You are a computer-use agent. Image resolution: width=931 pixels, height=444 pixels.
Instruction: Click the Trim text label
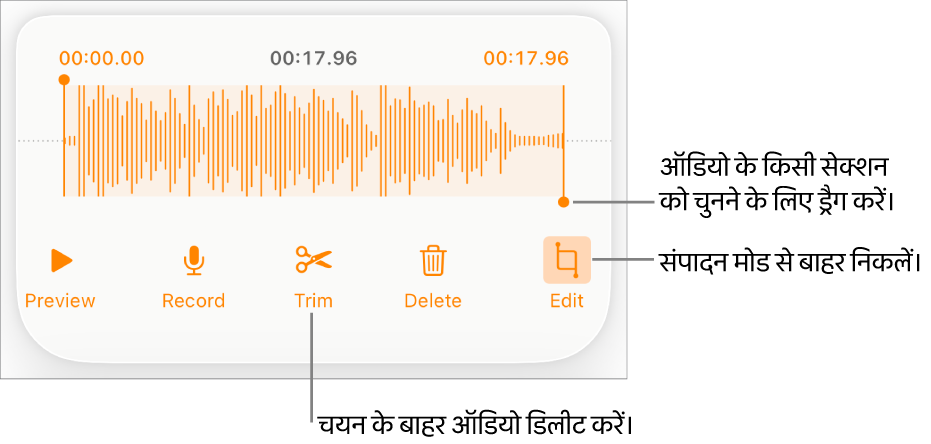point(314,301)
